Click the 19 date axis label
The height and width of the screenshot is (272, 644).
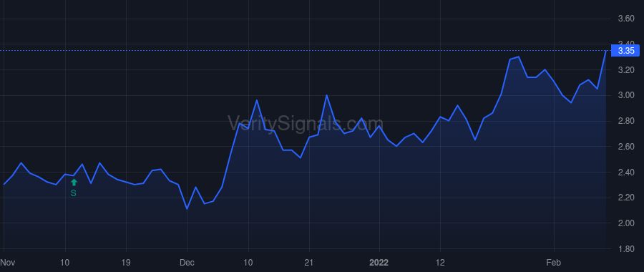click(126, 263)
